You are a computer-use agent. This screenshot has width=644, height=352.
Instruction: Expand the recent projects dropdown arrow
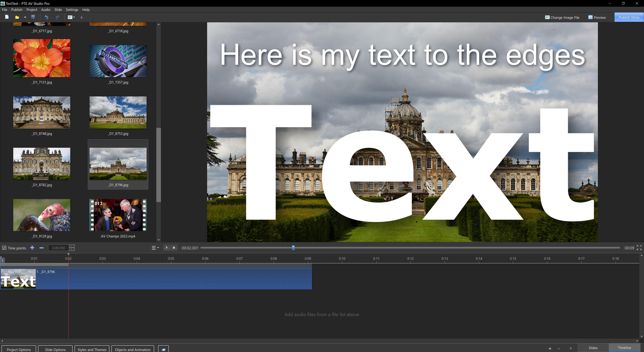click(25, 17)
